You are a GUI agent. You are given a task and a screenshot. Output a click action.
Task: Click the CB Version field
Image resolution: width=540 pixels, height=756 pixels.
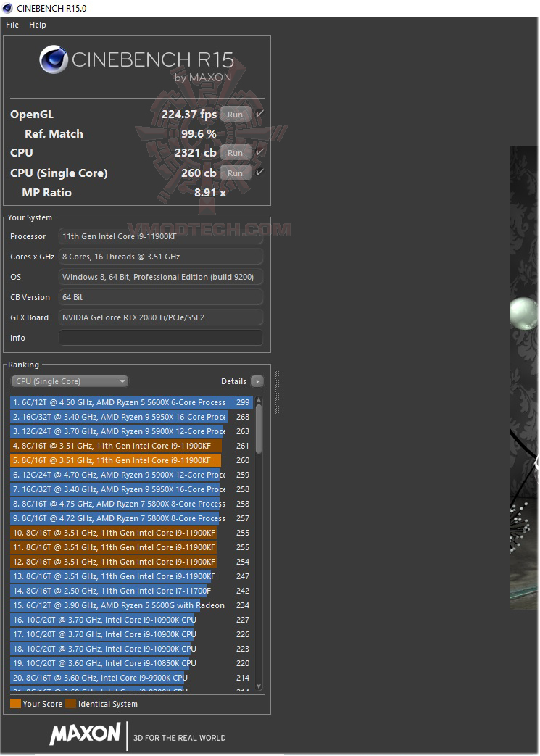[161, 297]
